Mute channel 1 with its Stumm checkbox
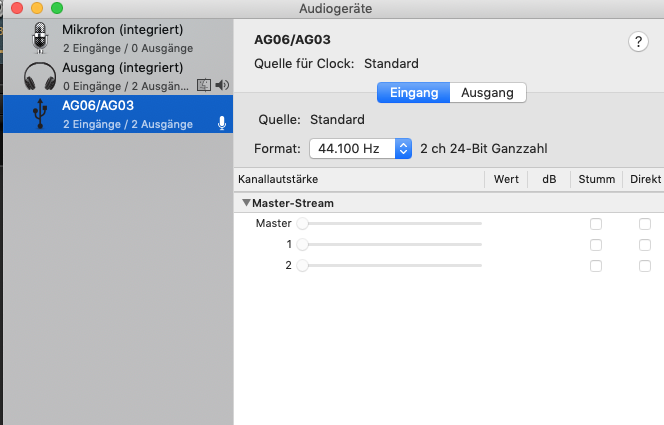The height and width of the screenshot is (425, 664). [596, 245]
